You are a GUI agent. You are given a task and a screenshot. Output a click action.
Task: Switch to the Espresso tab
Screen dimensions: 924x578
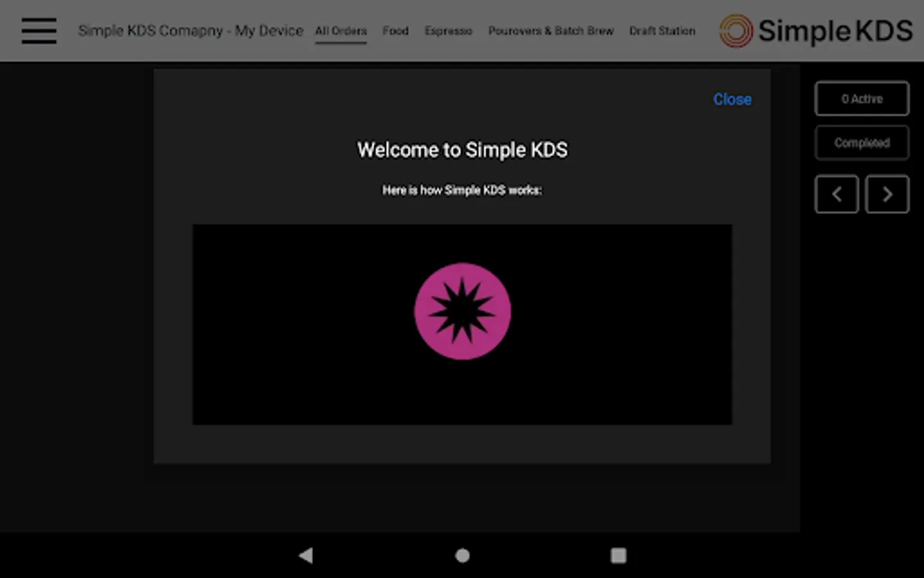click(448, 31)
